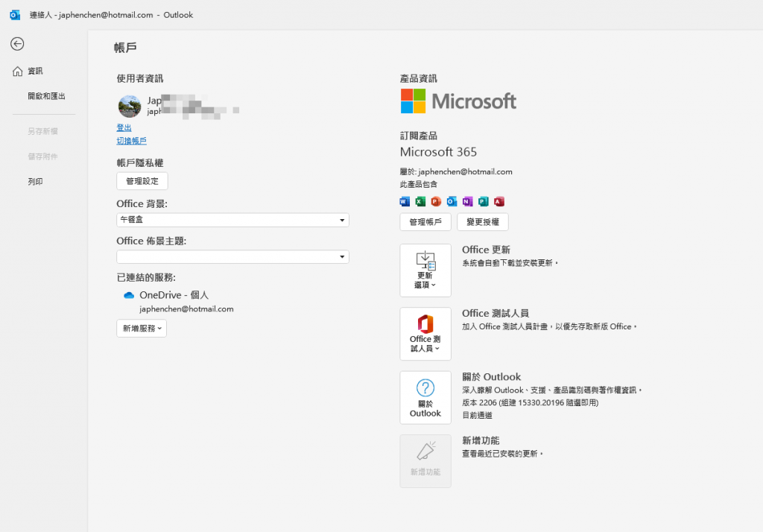This screenshot has height=532, width=763.
Task: Click the japhenchen@hotmail.com under OneDrive
Action: pyautogui.click(x=186, y=309)
